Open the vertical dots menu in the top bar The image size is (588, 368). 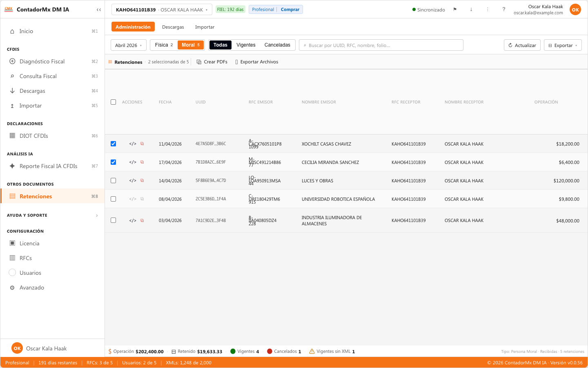click(488, 9)
